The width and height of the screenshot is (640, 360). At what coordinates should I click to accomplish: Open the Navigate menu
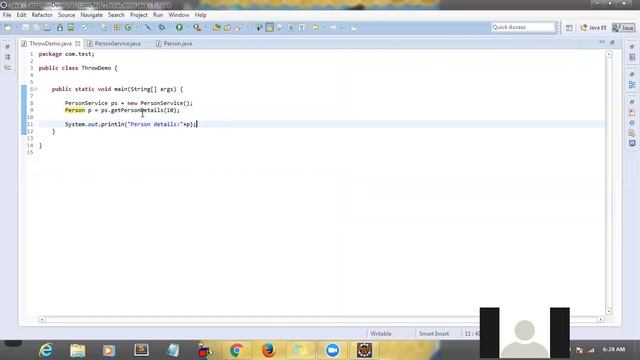tap(91, 15)
